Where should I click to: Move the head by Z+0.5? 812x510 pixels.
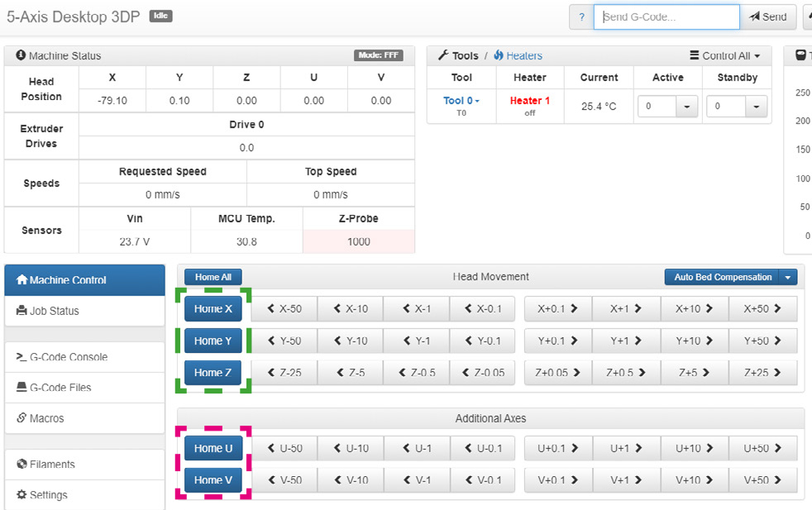(626, 373)
